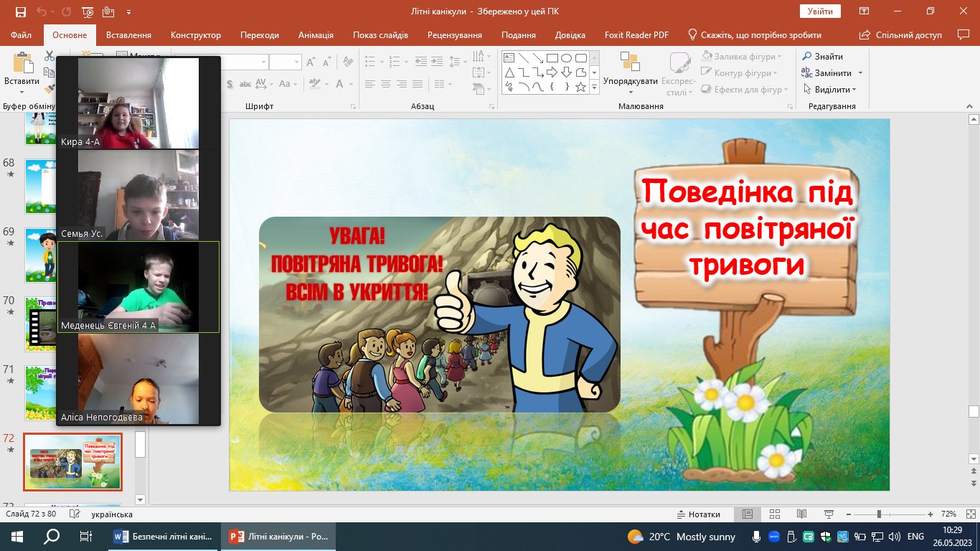This screenshot has height=551, width=980.
Task: Open Windows Start menu
Action: tap(17, 537)
